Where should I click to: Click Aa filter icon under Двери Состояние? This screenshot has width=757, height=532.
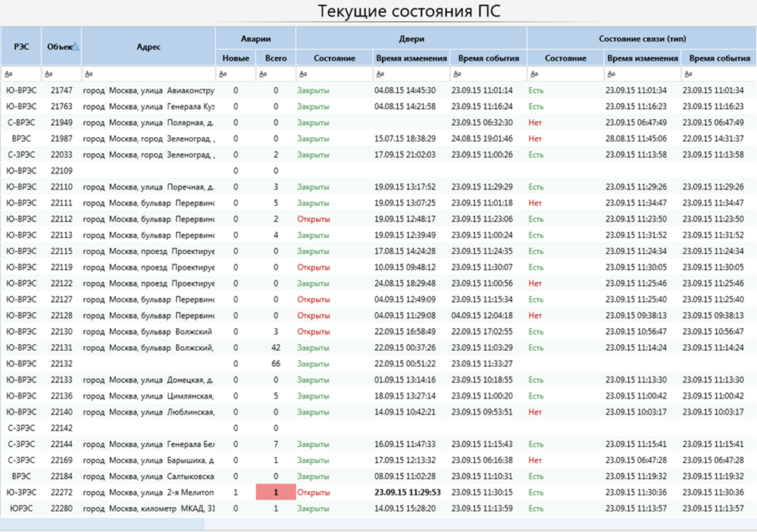(x=302, y=74)
